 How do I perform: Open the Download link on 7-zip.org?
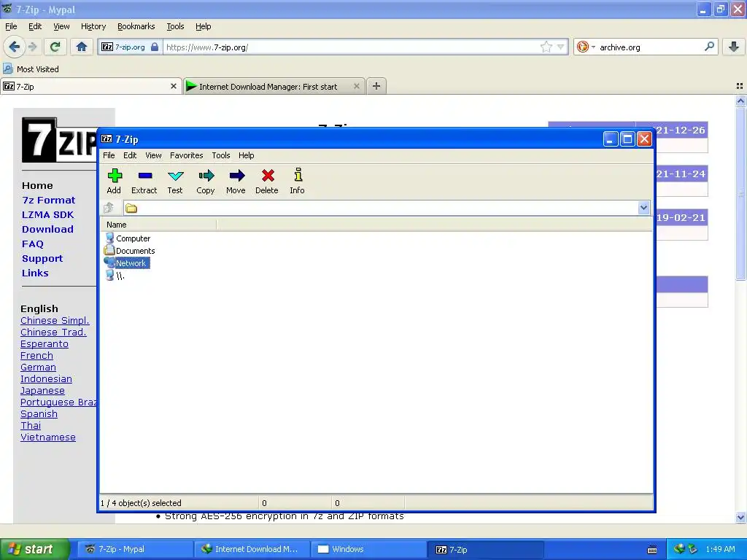click(47, 229)
